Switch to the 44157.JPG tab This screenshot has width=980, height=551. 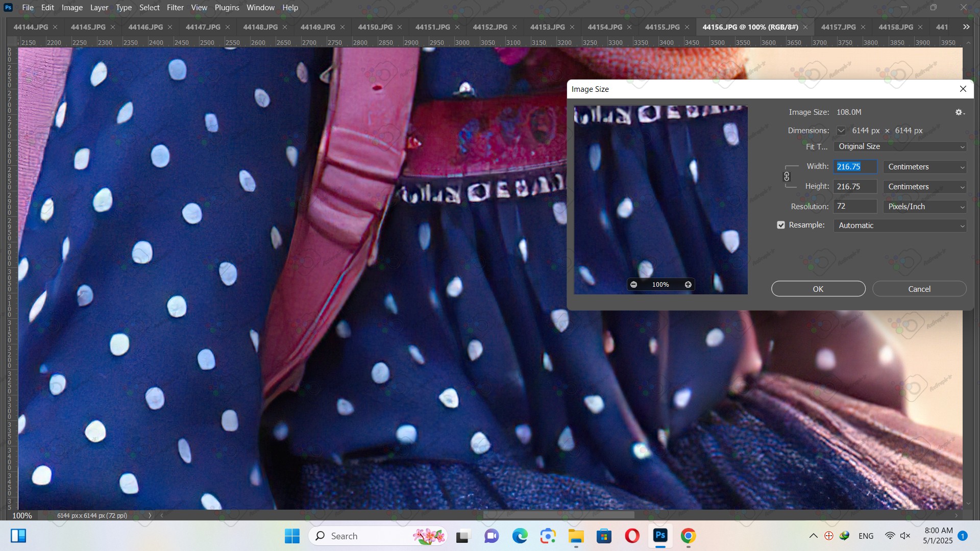point(838,27)
